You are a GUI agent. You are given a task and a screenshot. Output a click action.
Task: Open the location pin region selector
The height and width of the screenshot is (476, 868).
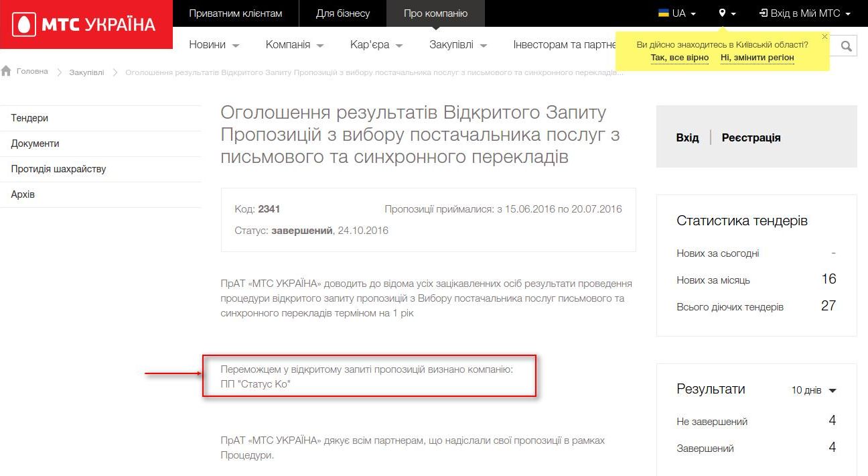point(727,13)
